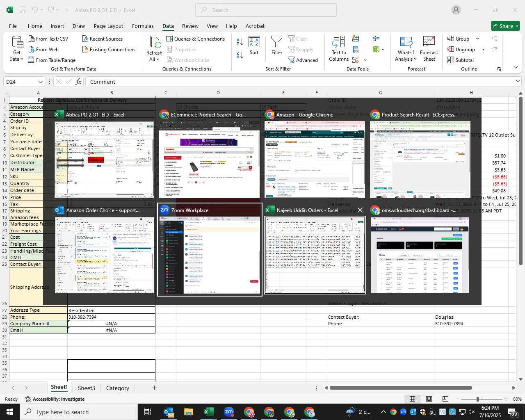Viewport: 525px width, 420px height.
Task: Switch to Page Break Preview view
Action: pos(445,399)
